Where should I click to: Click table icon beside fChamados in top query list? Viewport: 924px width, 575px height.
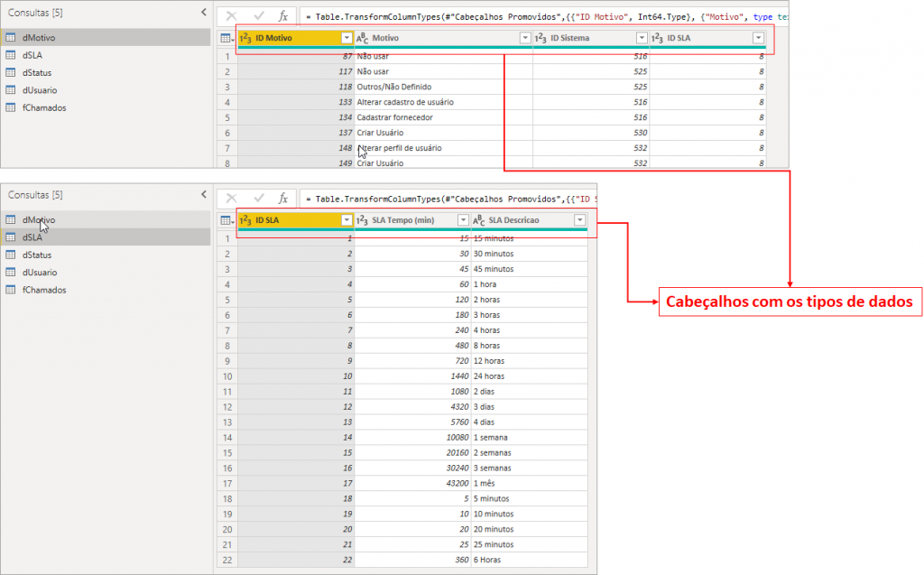click(11, 107)
